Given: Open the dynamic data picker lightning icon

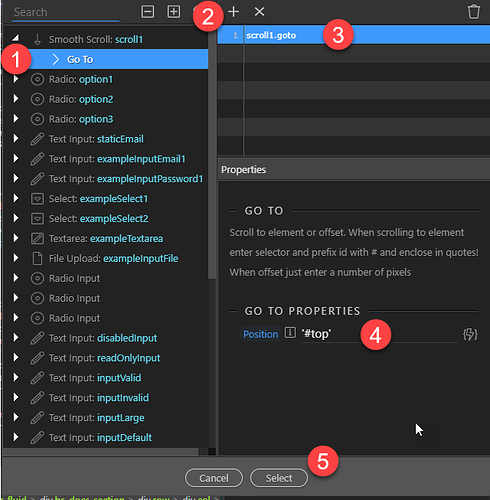Looking at the screenshot, I should tap(470, 334).
